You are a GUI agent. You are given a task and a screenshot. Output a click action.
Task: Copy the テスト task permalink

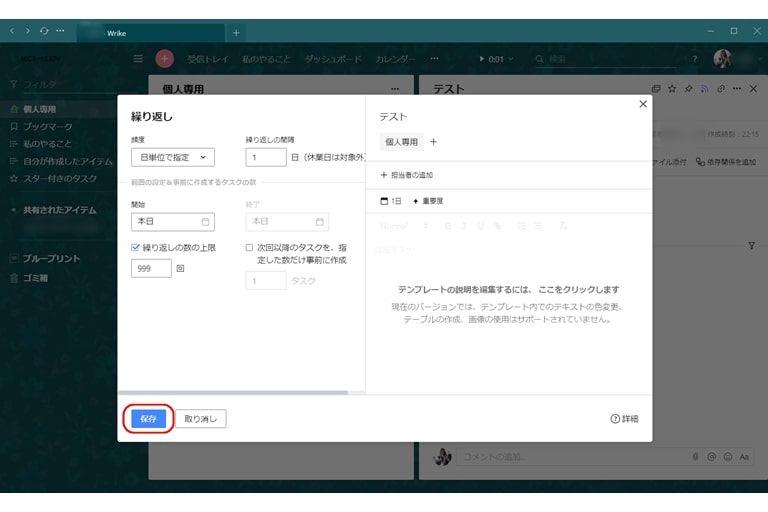pos(720,89)
